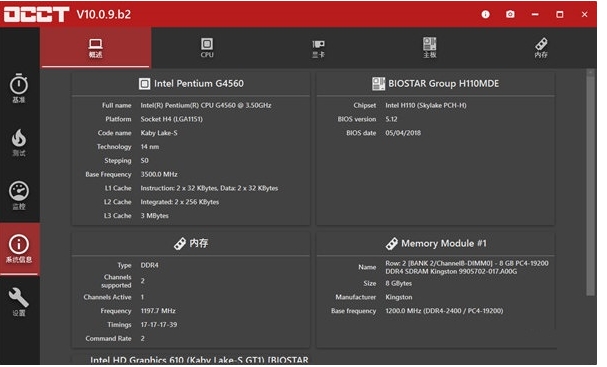Click the Kaby Lake-S code name value
The height and width of the screenshot is (367, 607).
pyautogui.click(x=159, y=133)
